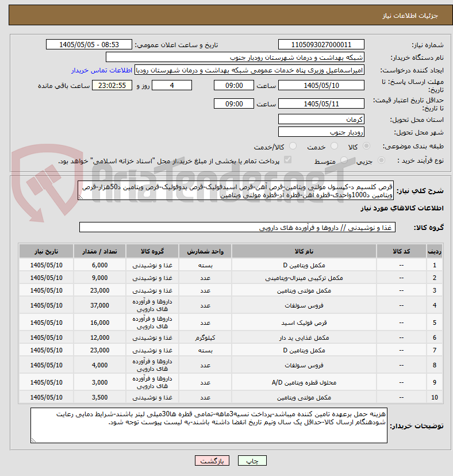This screenshot has width=453, height=476.
Task: Click the announcement date field 1405/05/05 - 08:53
Action: tap(89, 45)
